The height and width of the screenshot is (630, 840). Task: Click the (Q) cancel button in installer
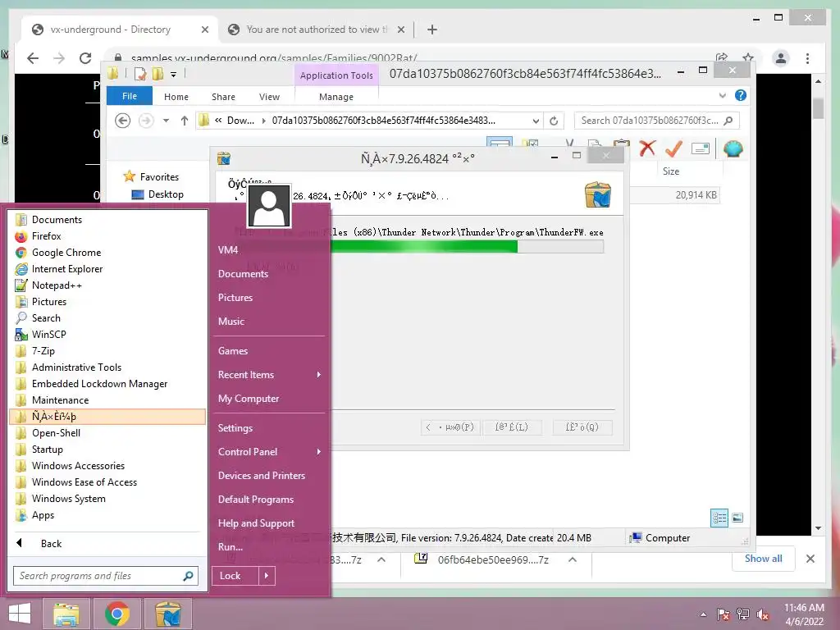point(582,427)
